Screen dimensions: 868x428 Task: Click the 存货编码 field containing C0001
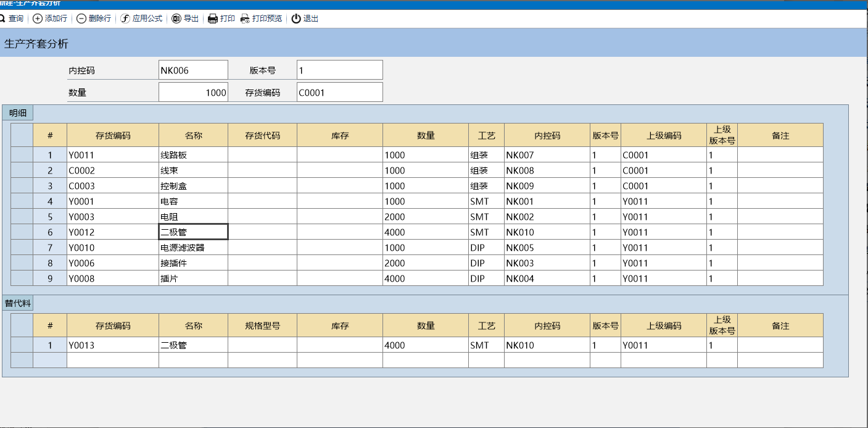[x=339, y=93]
